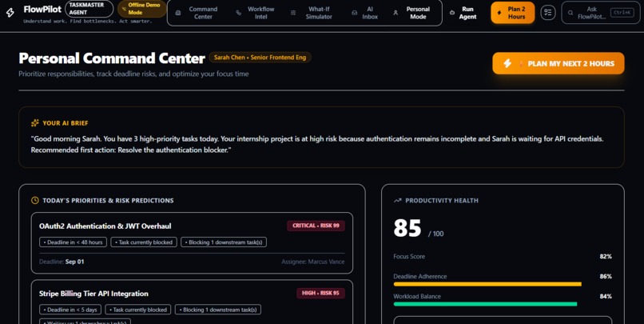
Task: Click the AI brief message text
Action: (x=317, y=144)
